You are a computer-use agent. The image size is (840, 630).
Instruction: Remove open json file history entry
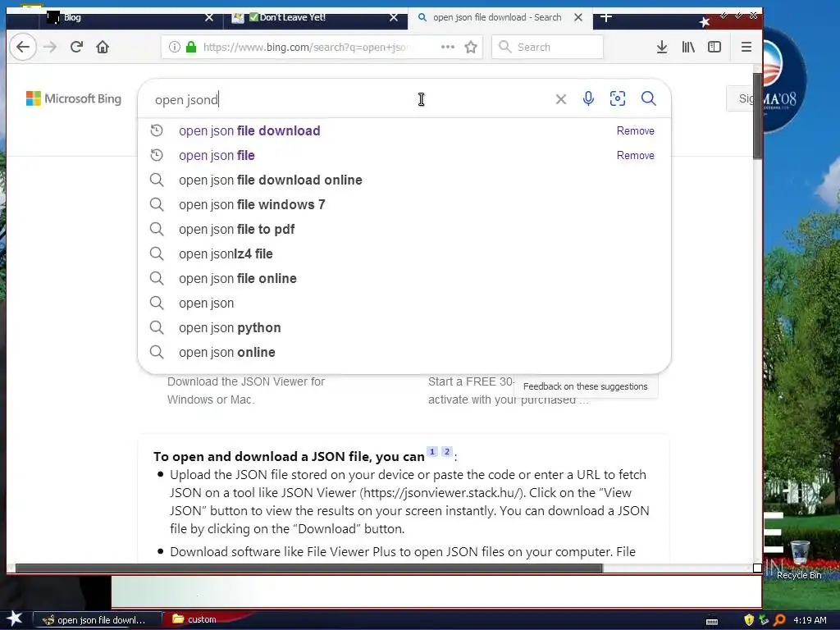click(x=636, y=155)
